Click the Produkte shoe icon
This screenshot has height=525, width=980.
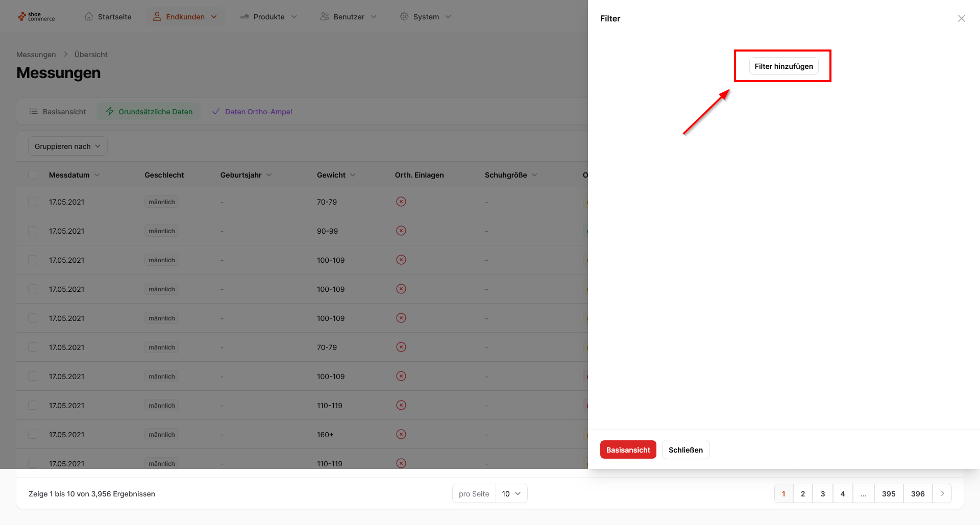click(x=244, y=17)
